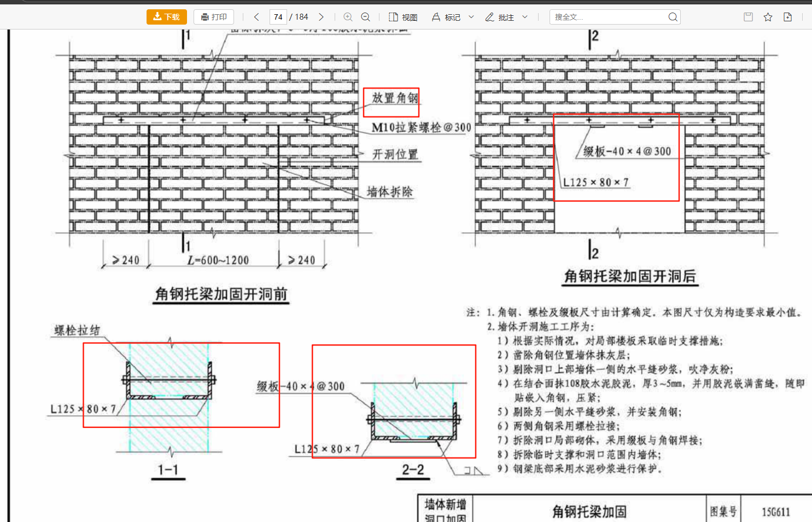Click the orange 下载 download button

pyautogui.click(x=167, y=17)
